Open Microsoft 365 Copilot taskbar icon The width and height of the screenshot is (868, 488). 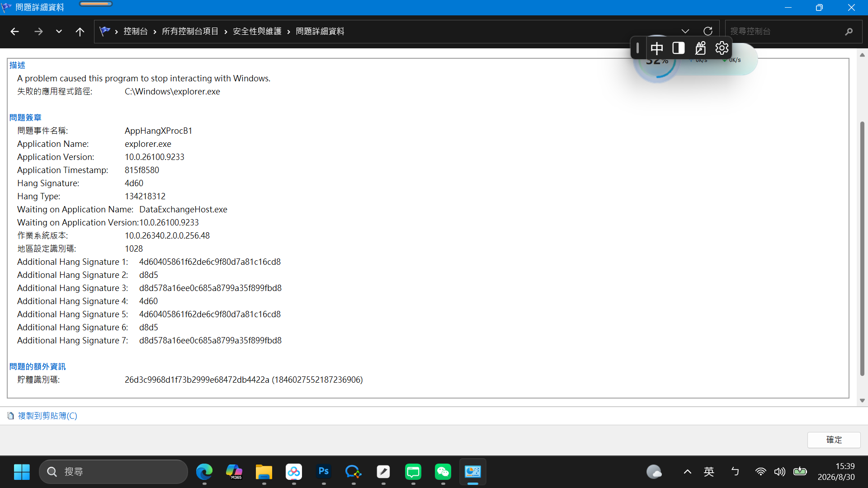(234, 472)
